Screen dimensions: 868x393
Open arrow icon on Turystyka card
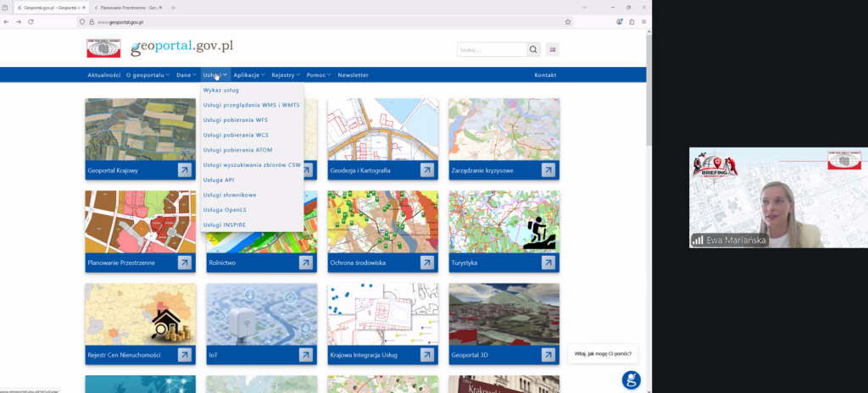(548, 263)
